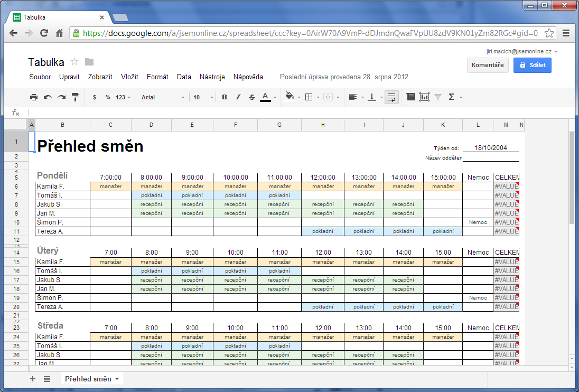The image size is (579, 392).
Task: Open the Functions sigma menu
Action: (451, 97)
